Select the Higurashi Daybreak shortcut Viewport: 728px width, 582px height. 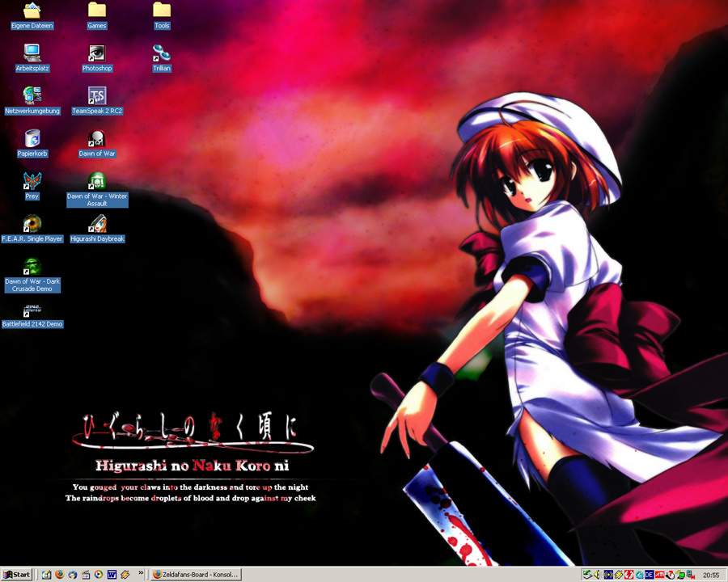click(x=98, y=230)
